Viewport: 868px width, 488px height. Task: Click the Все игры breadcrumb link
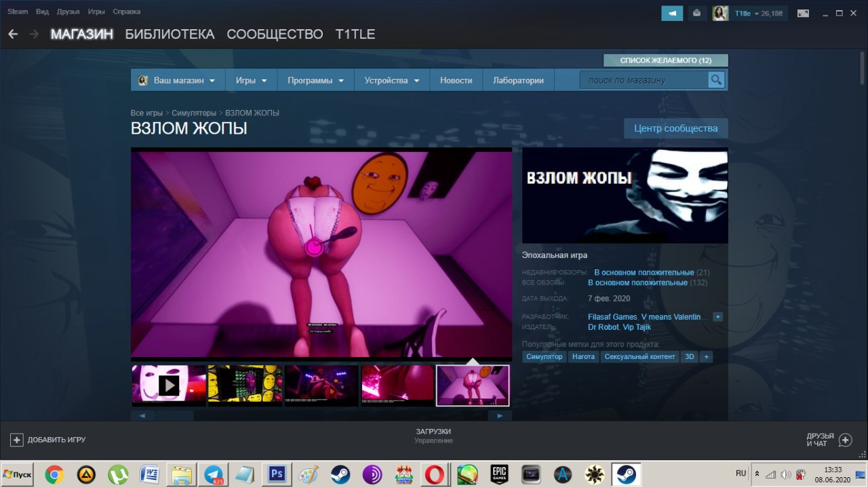146,113
